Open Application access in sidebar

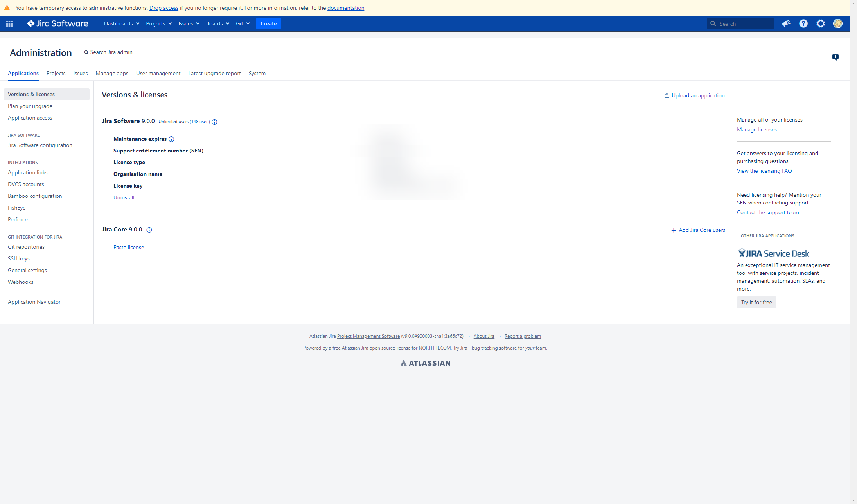(30, 118)
